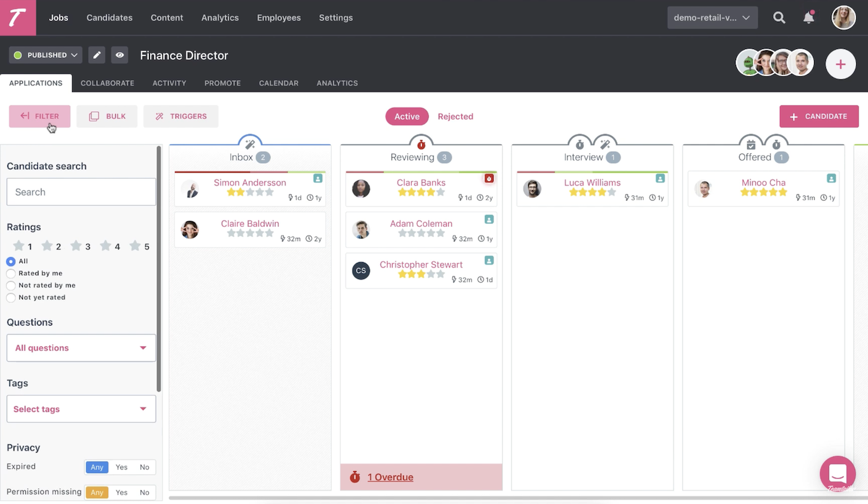
Task: Select the Rated by me radio option
Action: click(35, 273)
